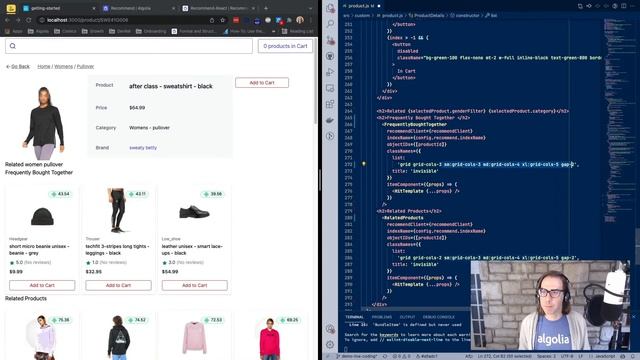This screenshot has width=640, height=360.
Task: Click sync changes icon in status bar
Action: (384, 356)
